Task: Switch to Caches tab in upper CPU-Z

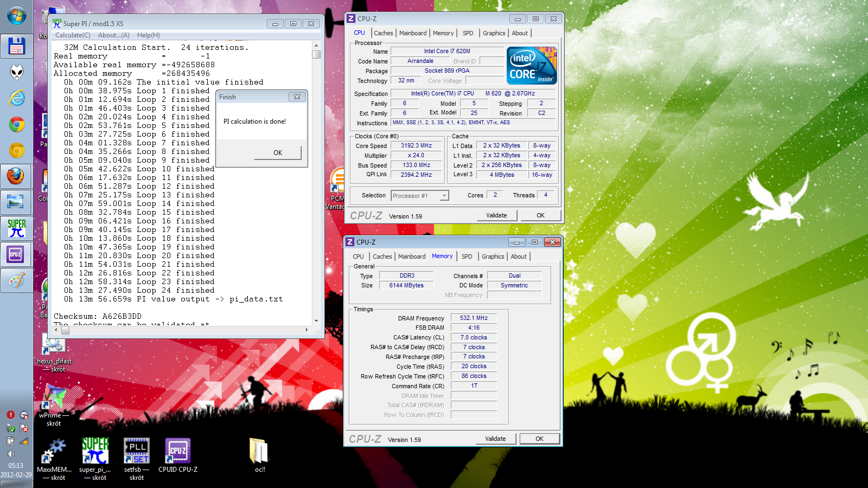Action: 383,33
